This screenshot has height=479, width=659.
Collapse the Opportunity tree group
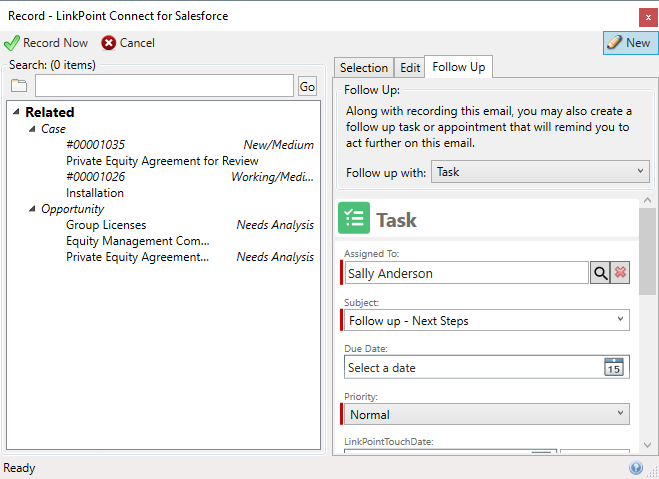[x=32, y=208]
